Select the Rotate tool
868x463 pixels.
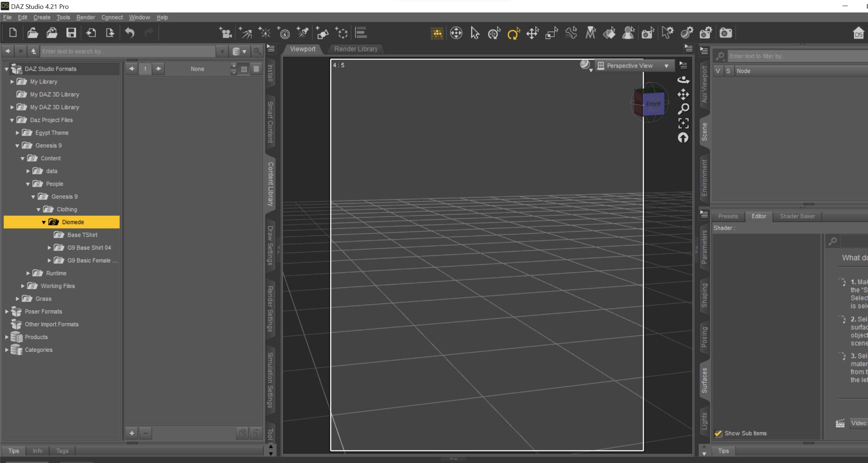coord(513,33)
